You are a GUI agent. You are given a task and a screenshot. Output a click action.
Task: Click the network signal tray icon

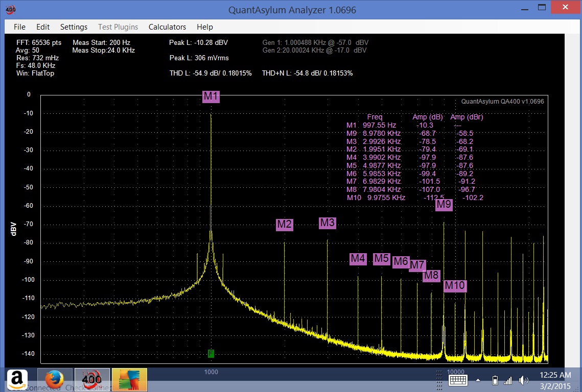tap(508, 380)
